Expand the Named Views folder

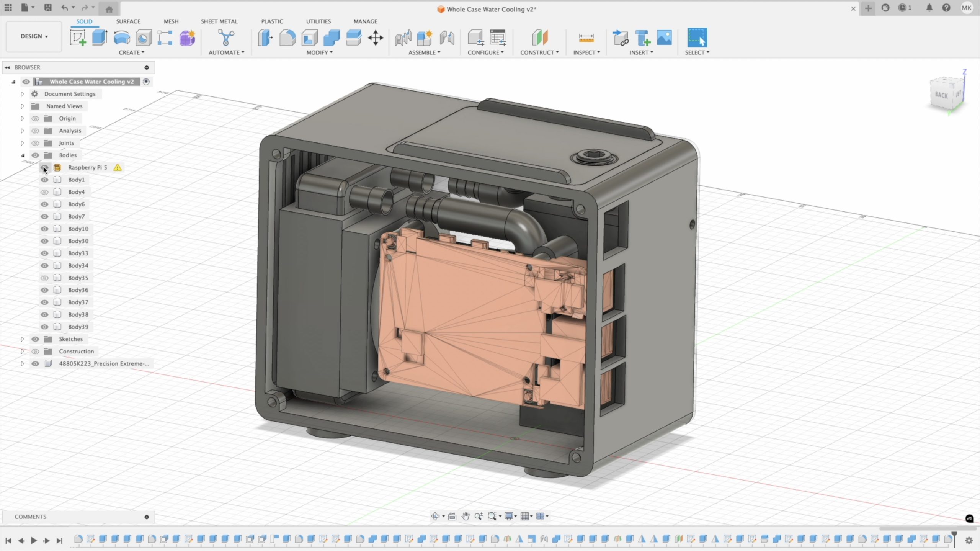point(22,106)
